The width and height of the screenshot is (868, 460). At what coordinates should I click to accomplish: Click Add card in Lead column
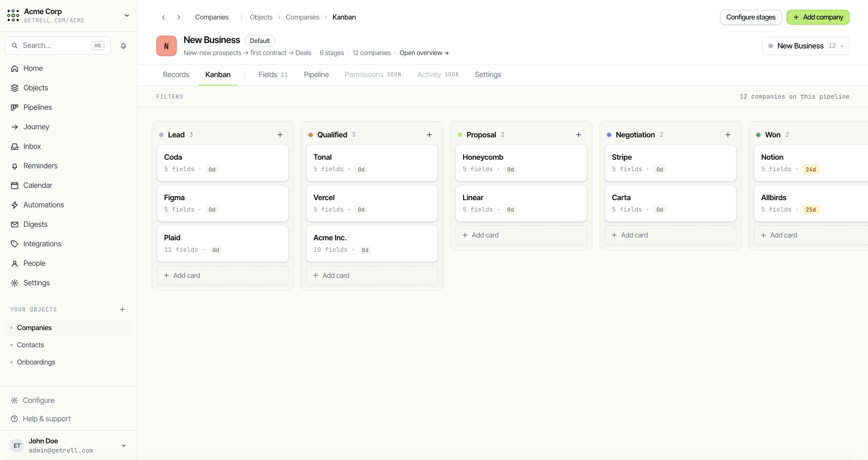click(x=223, y=276)
